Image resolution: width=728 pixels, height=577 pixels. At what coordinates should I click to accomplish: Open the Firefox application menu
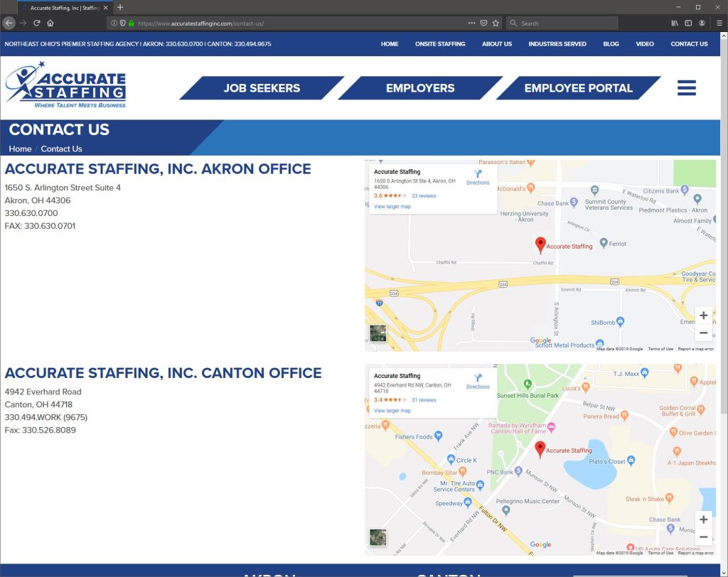coord(719,23)
